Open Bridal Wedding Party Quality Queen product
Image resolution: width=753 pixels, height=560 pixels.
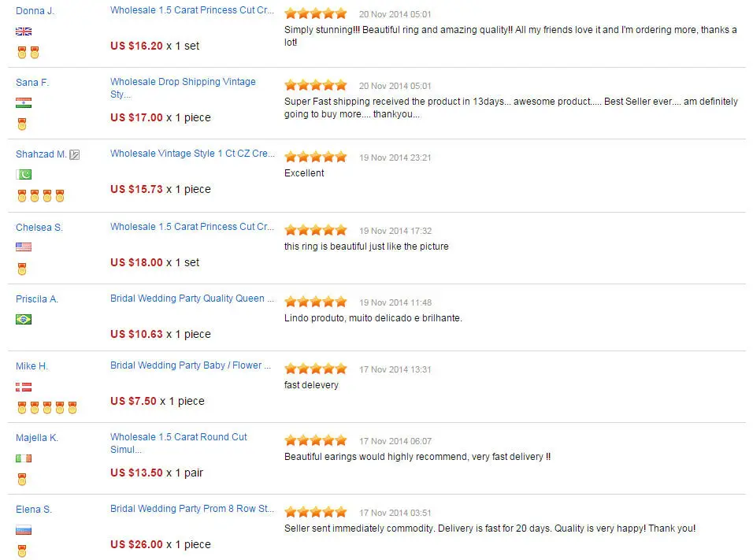tap(192, 299)
